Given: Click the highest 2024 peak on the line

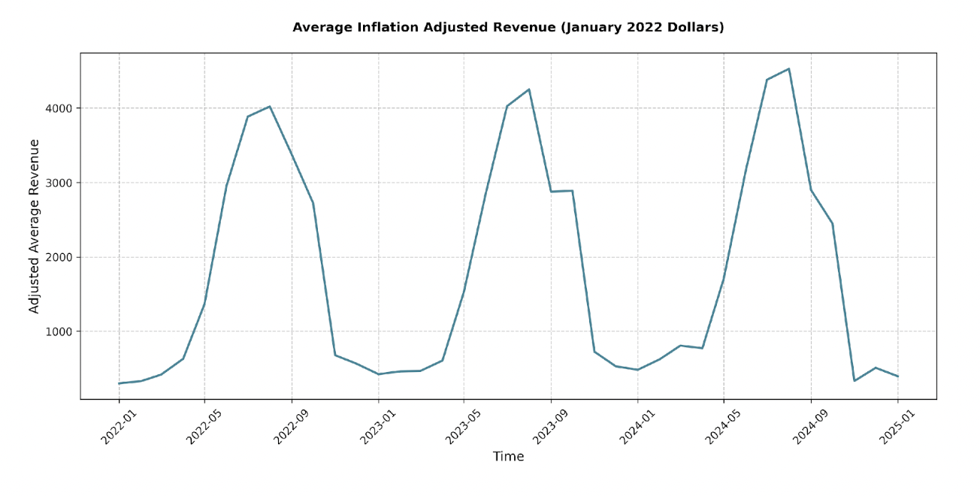Looking at the screenshot, I should click(788, 69).
